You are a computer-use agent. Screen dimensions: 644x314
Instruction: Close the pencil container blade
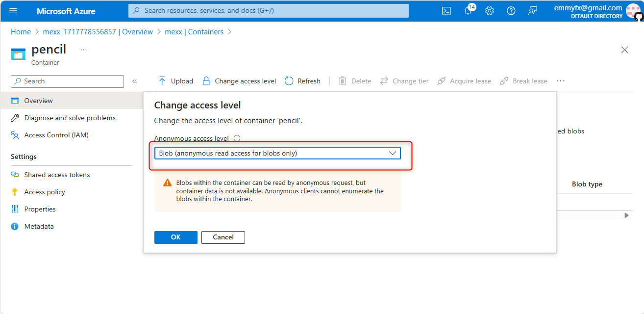pyautogui.click(x=624, y=50)
